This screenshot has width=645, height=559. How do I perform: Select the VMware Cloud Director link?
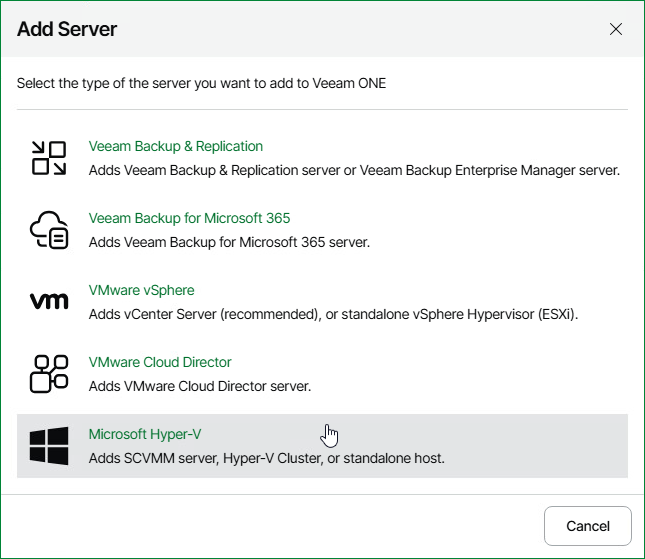[x=160, y=362]
